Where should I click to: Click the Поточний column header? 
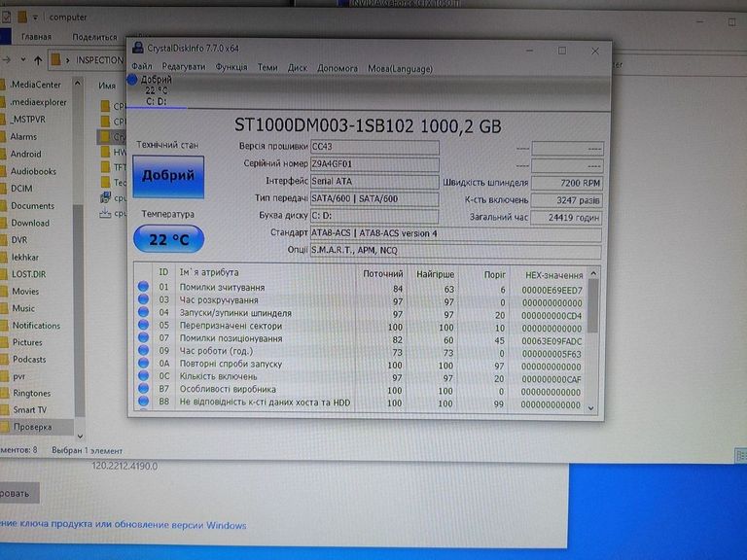point(382,274)
